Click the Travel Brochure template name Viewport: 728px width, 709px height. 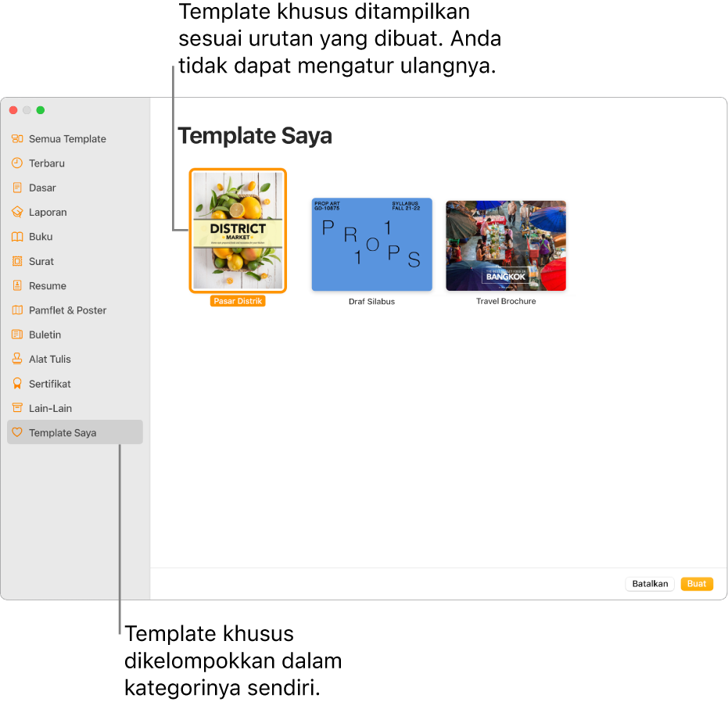click(x=506, y=301)
